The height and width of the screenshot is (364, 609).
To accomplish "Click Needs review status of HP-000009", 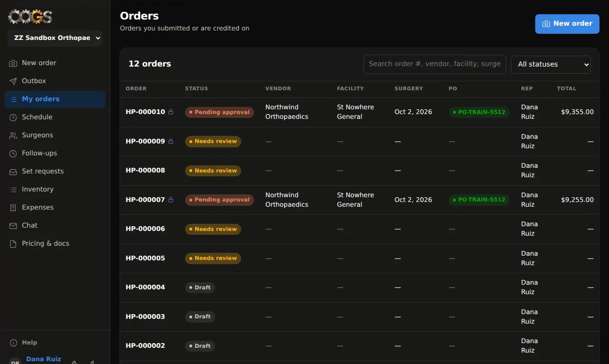I will click(213, 141).
